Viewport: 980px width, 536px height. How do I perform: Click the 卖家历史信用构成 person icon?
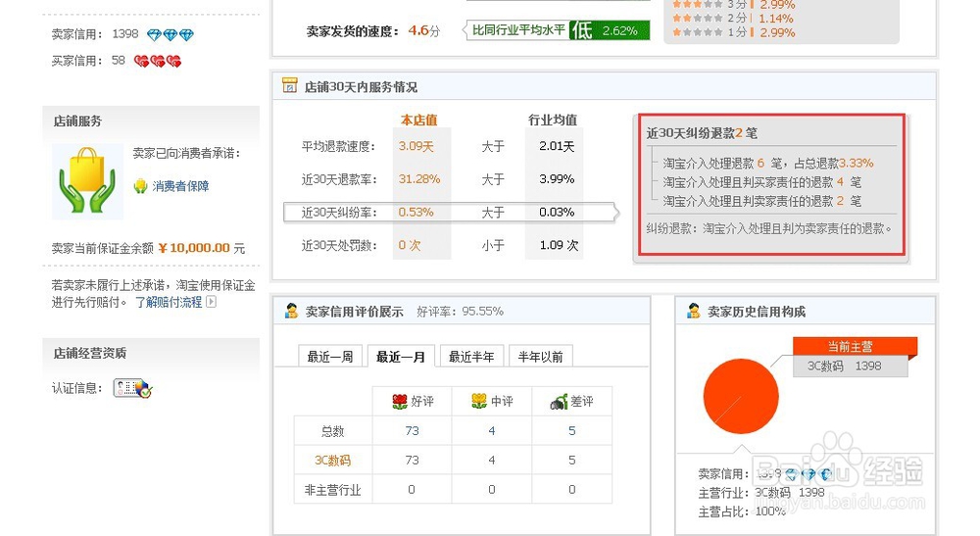(x=693, y=311)
